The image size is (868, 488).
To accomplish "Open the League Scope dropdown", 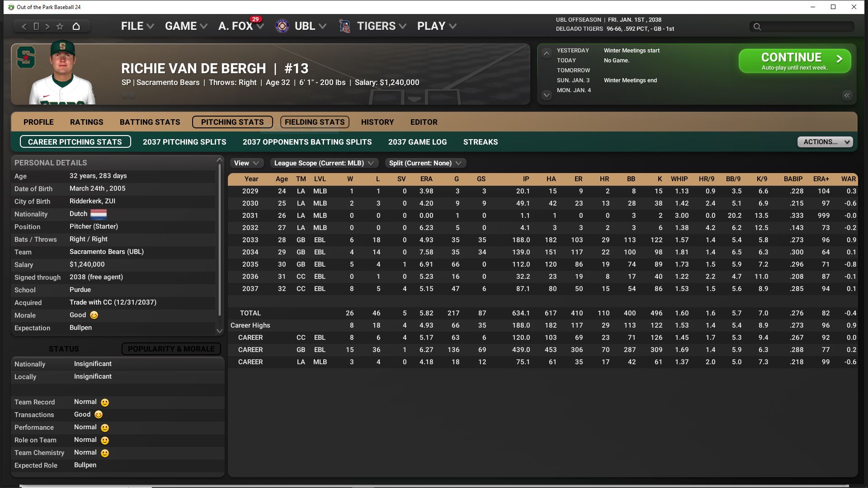I will click(324, 163).
